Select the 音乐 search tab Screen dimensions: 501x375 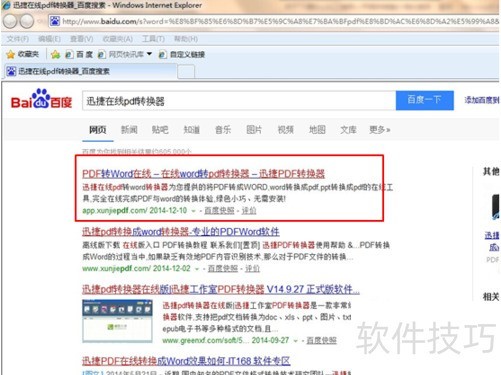pyautogui.click(x=223, y=130)
